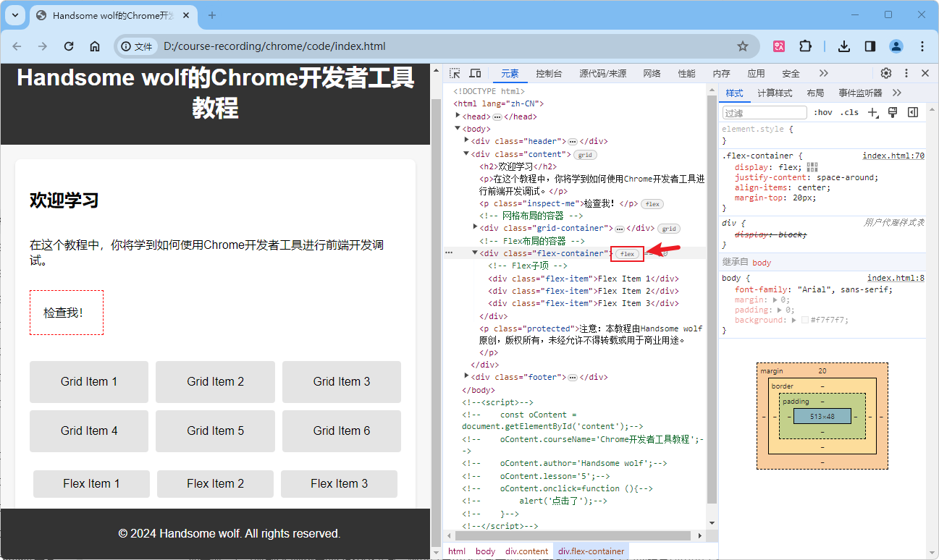This screenshot has width=939, height=560.
Task: Expand the padding shorthand triangle in body rule
Action: coord(781,310)
